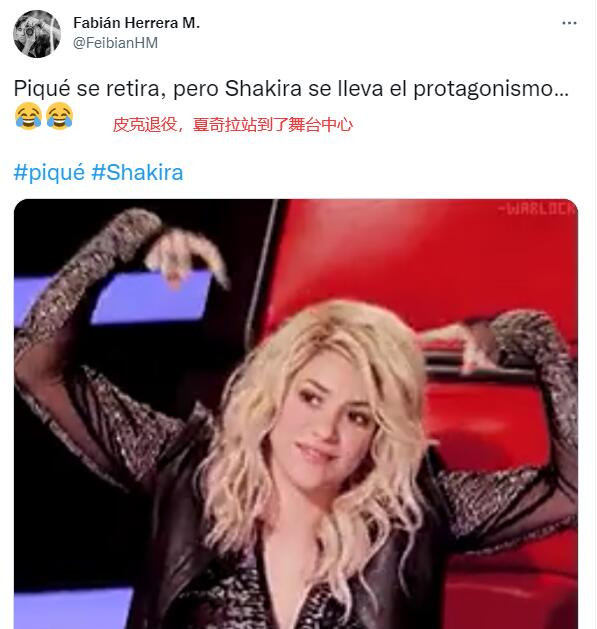Open the #Shakira hashtag
Screen dimensions: 597x629
(x=137, y=172)
